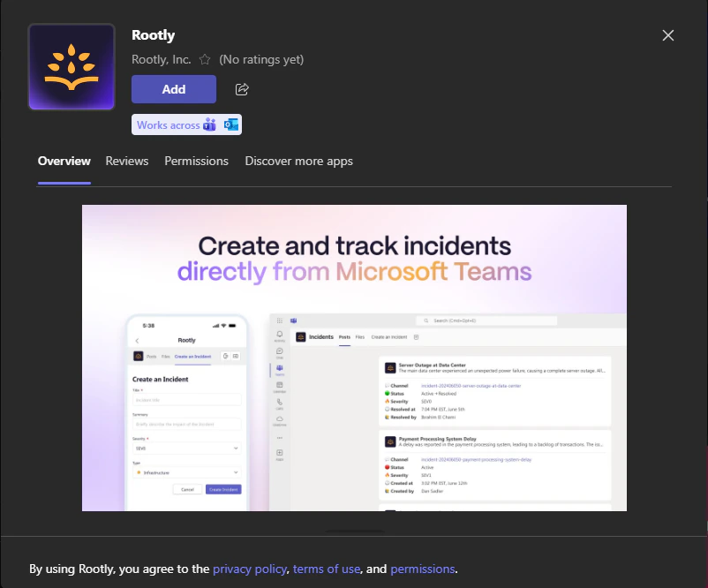Switch to the Reviews tab
The width and height of the screenshot is (708, 588).
[x=126, y=161]
